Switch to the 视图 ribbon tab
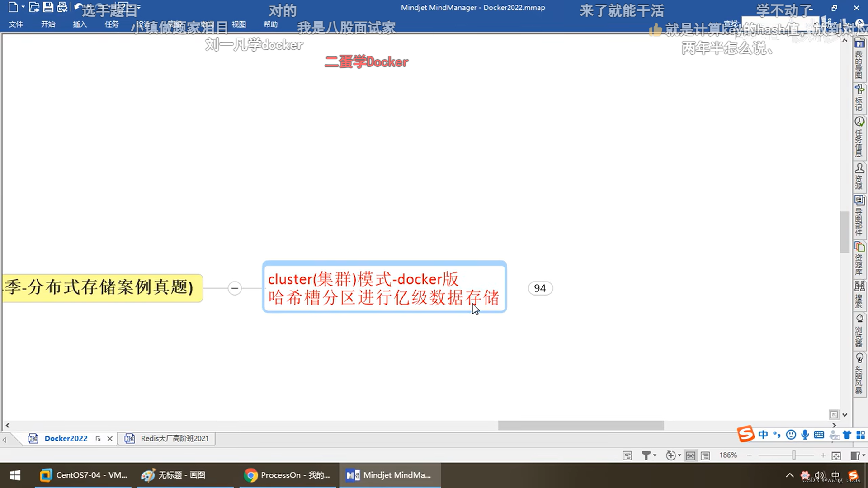The height and width of the screenshot is (488, 868). [238, 24]
